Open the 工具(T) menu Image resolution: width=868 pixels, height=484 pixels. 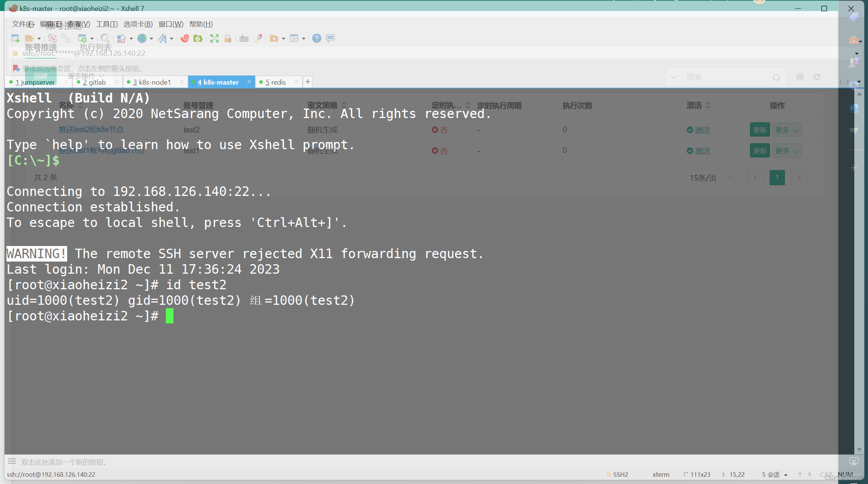(x=107, y=24)
